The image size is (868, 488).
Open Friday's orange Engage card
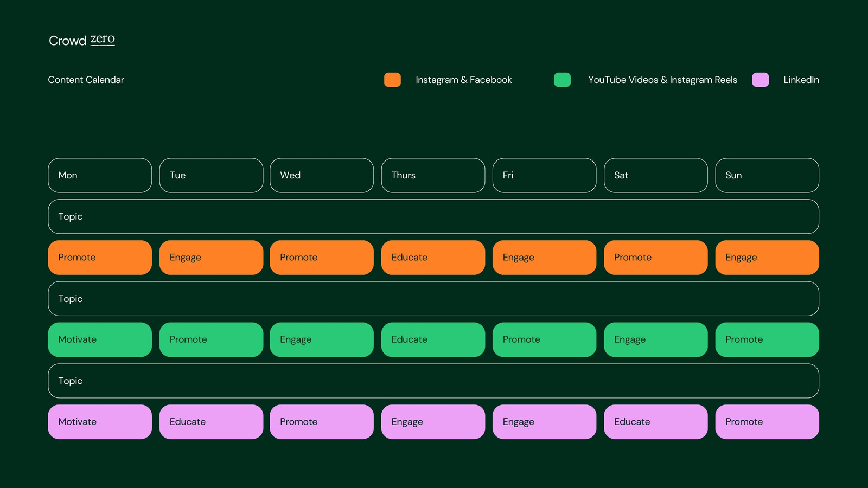pyautogui.click(x=544, y=258)
